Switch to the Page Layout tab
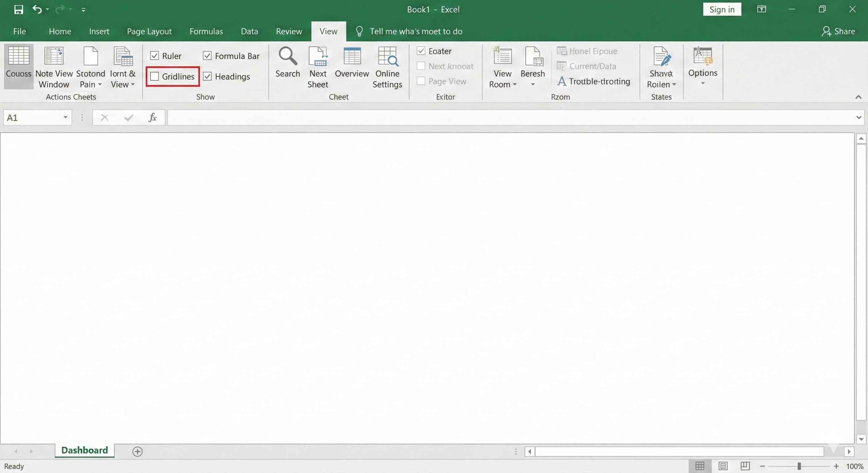The height and width of the screenshot is (473, 868). 149,31
